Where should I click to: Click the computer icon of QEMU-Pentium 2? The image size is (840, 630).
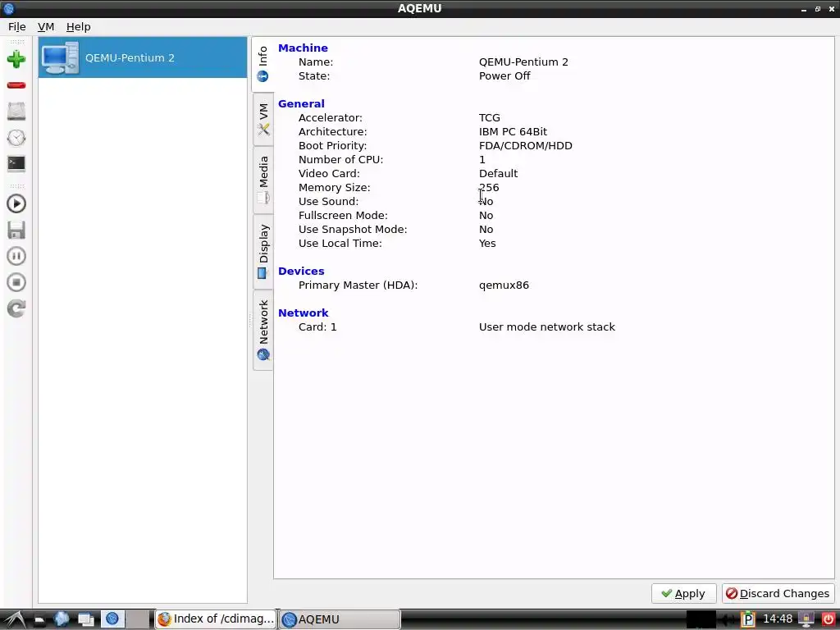tap(60, 58)
